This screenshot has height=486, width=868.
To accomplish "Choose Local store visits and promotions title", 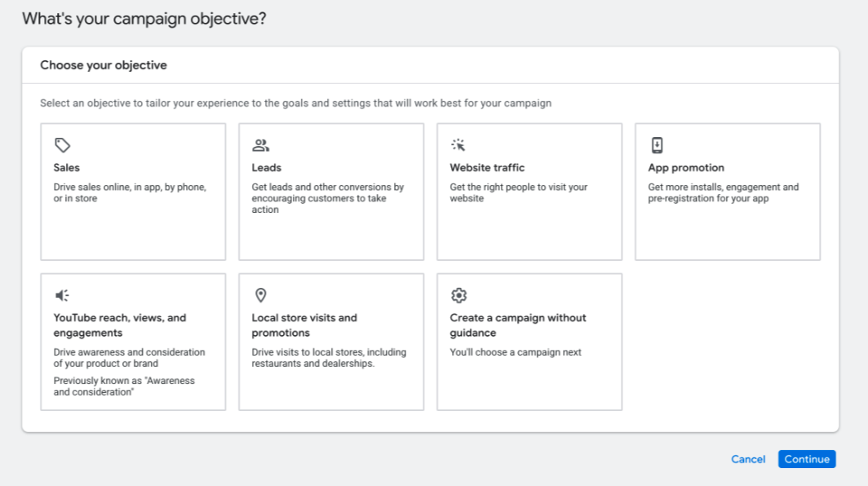I will [x=304, y=325].
